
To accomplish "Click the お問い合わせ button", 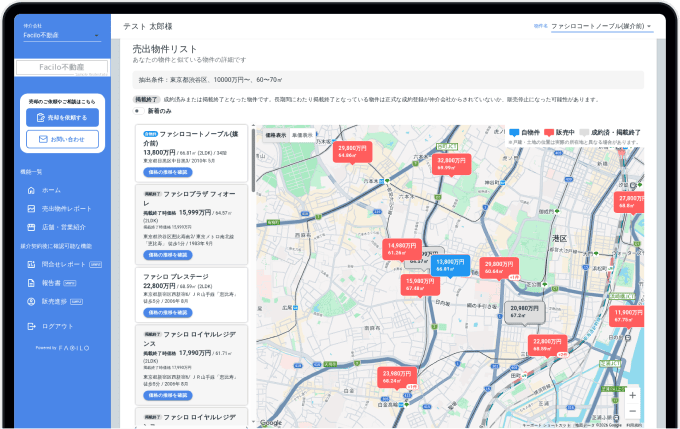I will click(x=62, y=139).
